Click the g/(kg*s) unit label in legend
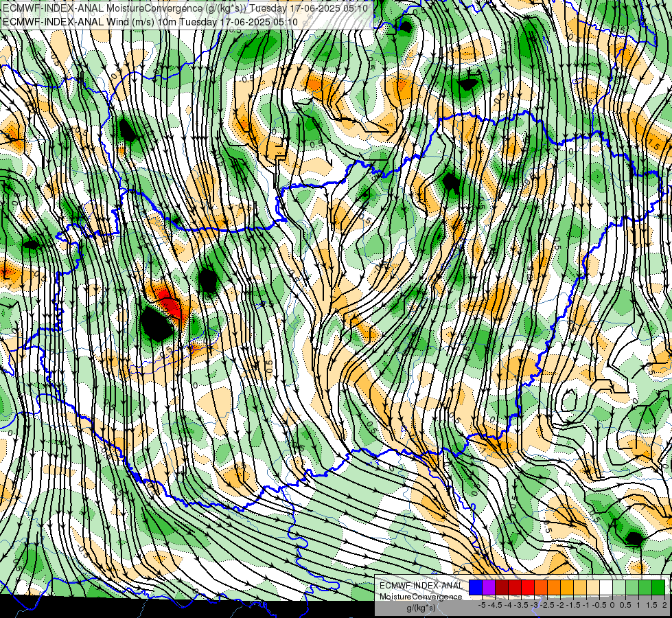The image size is (672, 618). 421,608
